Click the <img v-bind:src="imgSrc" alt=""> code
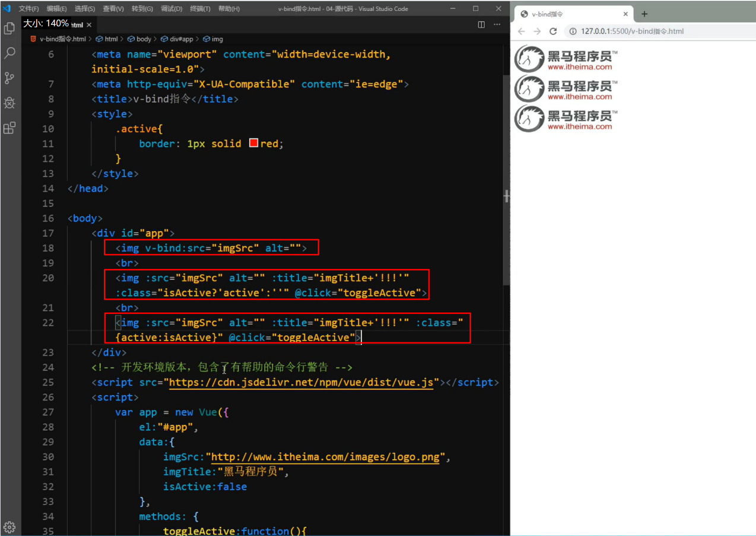The image size is (756, 536). click(211, 248)
